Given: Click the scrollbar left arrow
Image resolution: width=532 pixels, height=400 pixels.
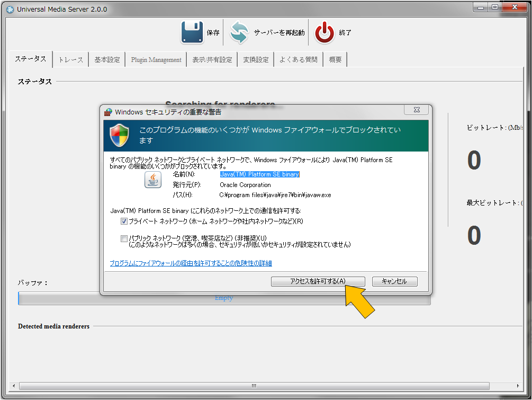Looking at the screenshot, I should point(14,386).
